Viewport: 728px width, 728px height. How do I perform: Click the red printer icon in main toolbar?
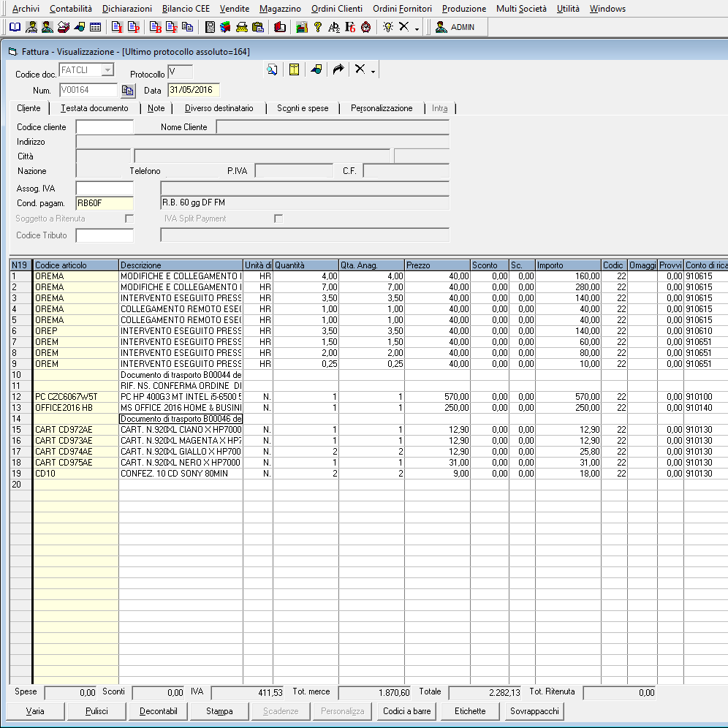[x=64, y=27]
